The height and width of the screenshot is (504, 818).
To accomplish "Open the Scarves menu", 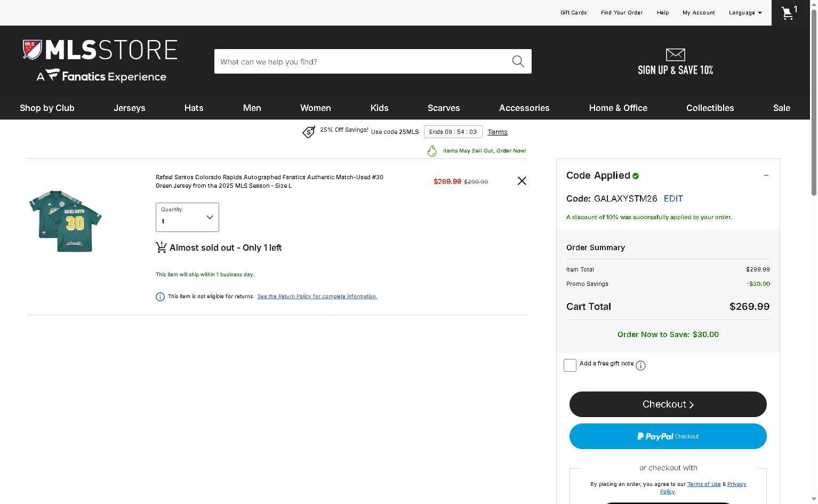I will [x=444, y=108].
